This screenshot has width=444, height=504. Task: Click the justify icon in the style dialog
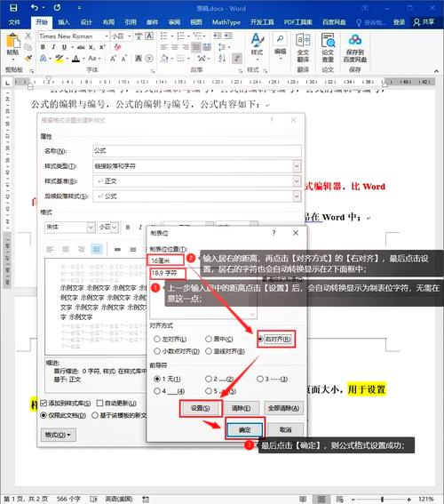click(96, 249)
